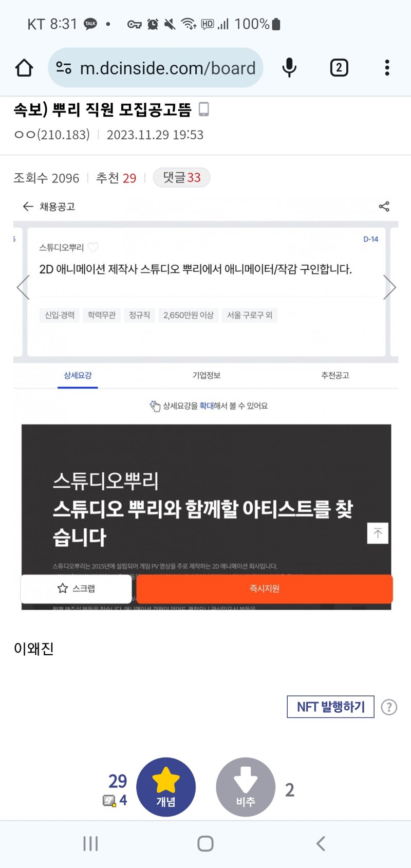Tap the back arrow beside 채용공고

coord(28,207)
